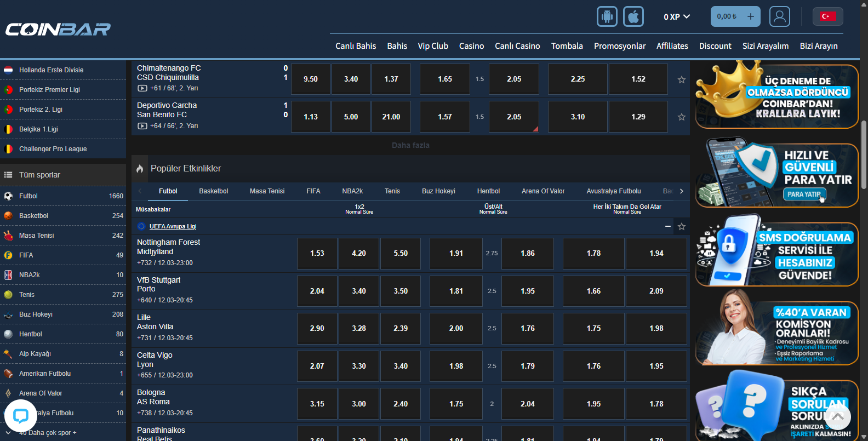Select 1.53 odds for Nottingham Forest

[x=317, y=253]
